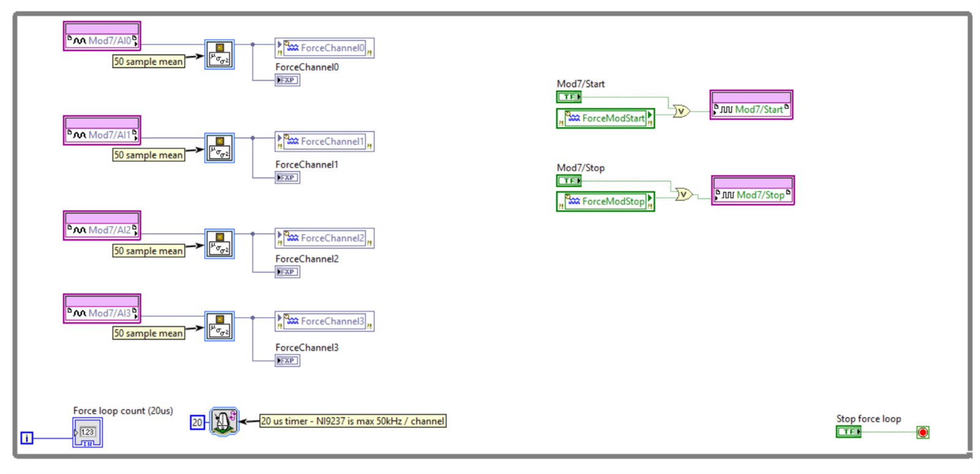Select the Mod7/Start digital output node

click(x=752, y=105)
